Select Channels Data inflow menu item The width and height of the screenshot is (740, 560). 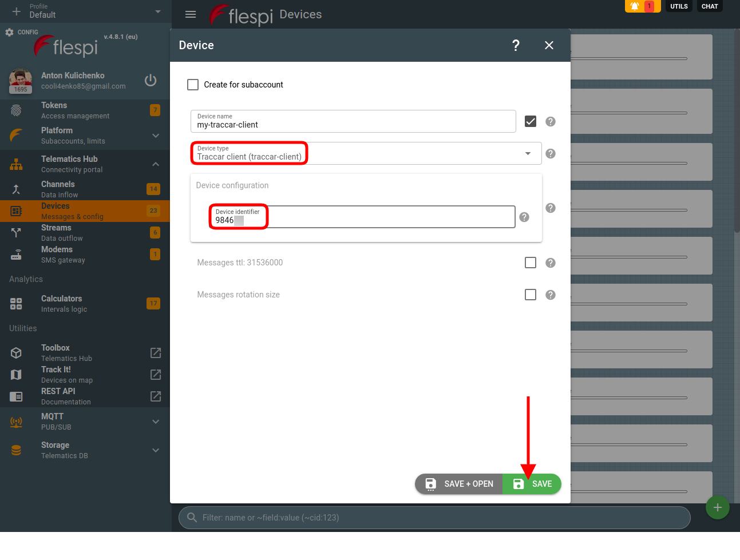pos(85,189)
